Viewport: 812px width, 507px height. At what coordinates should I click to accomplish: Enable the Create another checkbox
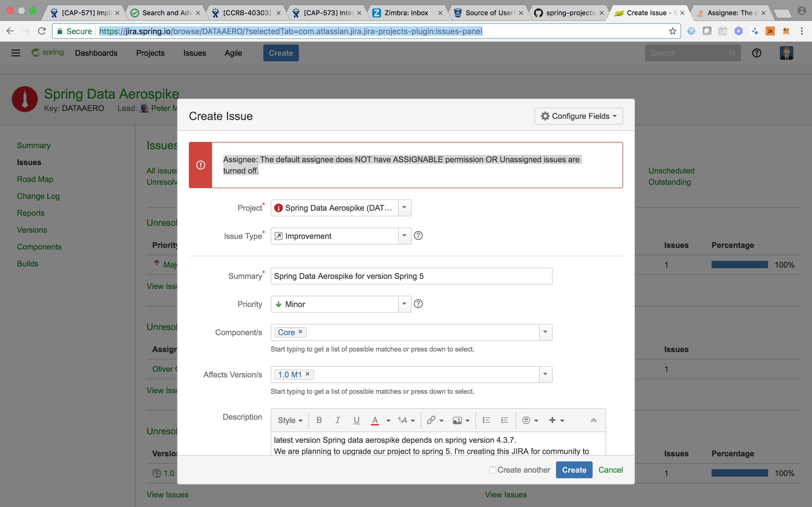coord(493,470)
